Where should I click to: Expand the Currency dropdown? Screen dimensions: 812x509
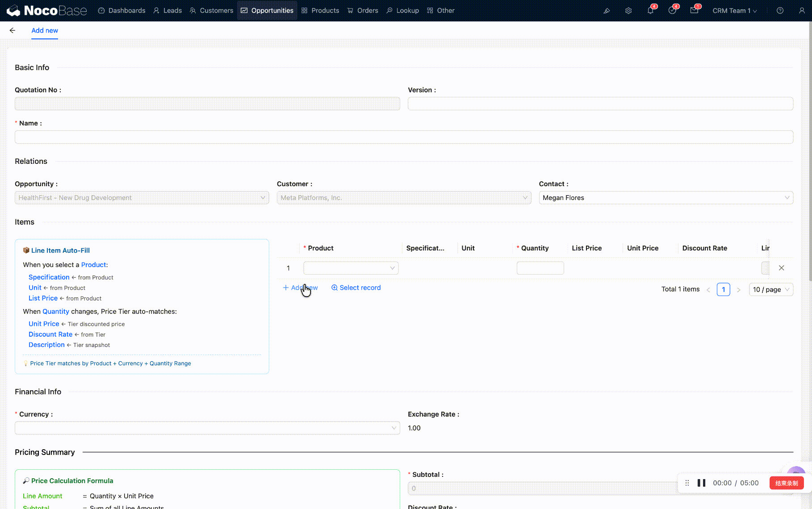(x=207, y=428)
